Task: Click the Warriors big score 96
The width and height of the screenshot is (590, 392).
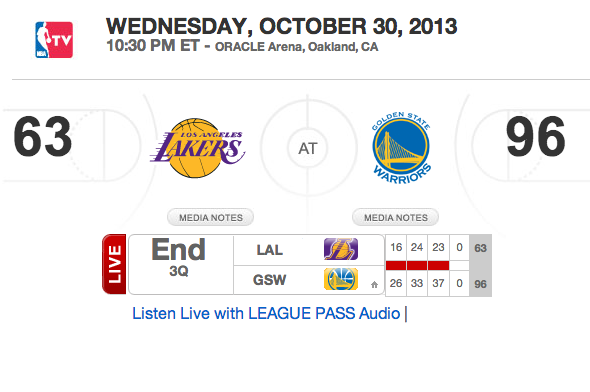Action: [535, 137]
